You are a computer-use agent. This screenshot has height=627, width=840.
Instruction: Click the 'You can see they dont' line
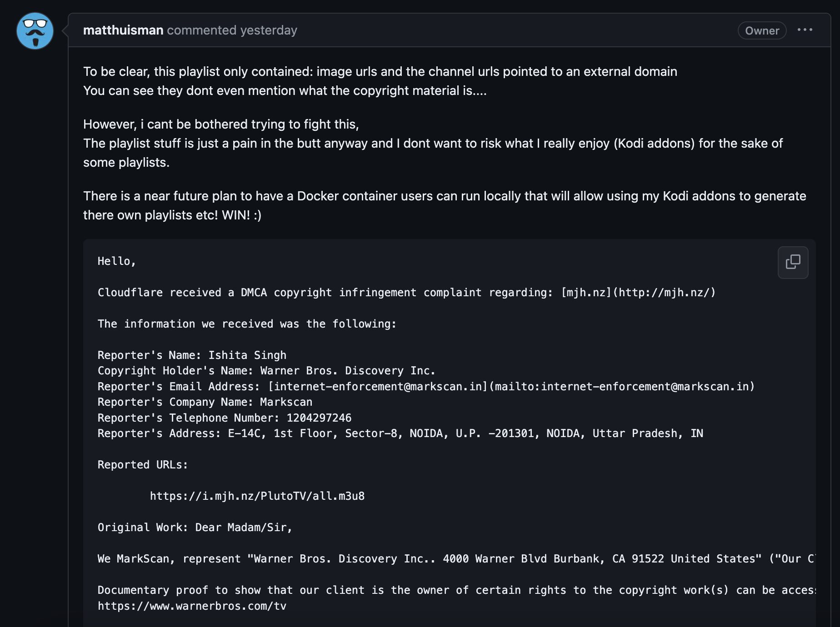click(x=285, y=90)
